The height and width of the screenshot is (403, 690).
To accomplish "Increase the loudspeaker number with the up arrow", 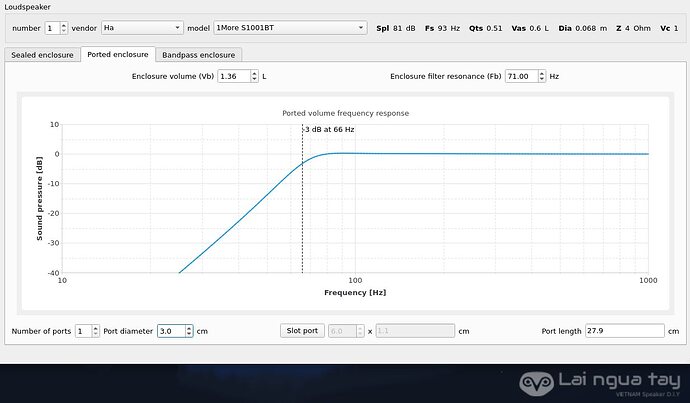I will pyautogui.click(x=64, y=25).
